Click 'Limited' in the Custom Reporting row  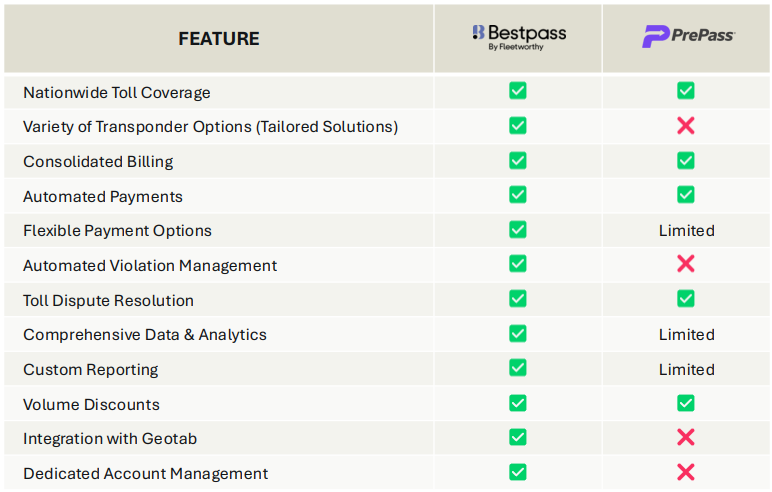coord(687,369)
